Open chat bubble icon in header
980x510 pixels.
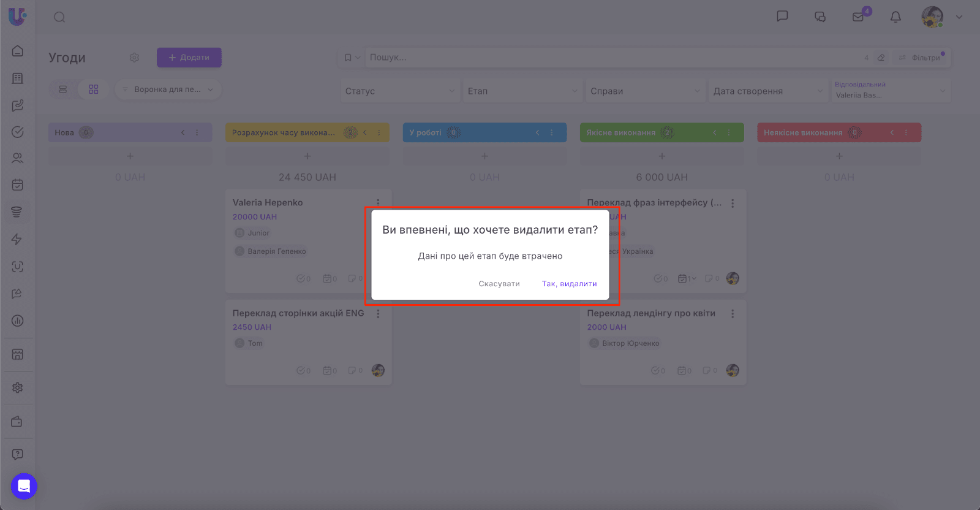point(782,17)
